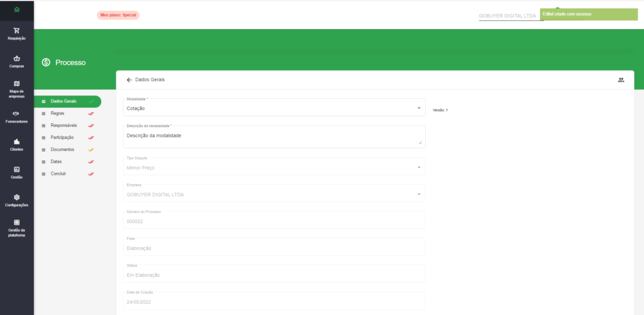The image size is (644, 315).
Task: Open Requisição cart icon
Action: click(x=17, y=30)
